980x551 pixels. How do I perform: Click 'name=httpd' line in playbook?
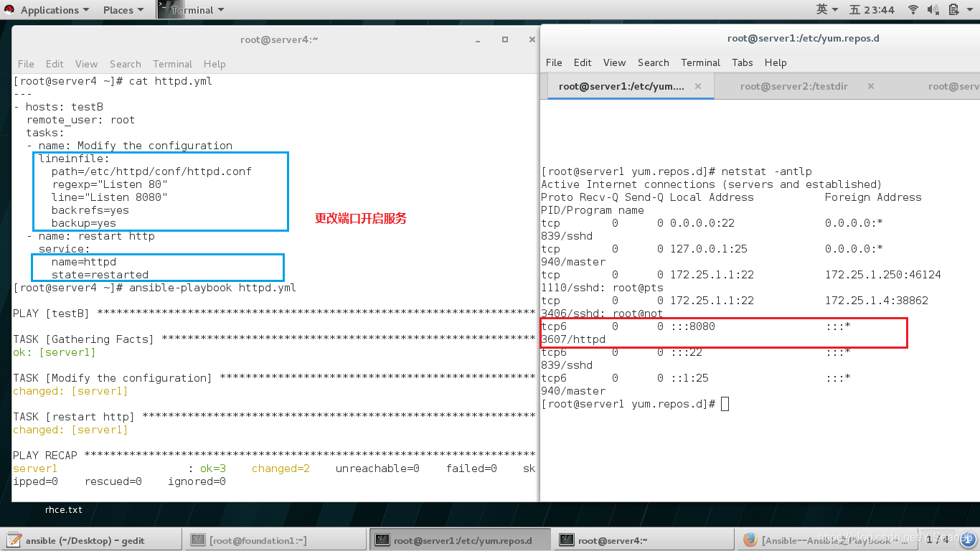tap(83, 262)
